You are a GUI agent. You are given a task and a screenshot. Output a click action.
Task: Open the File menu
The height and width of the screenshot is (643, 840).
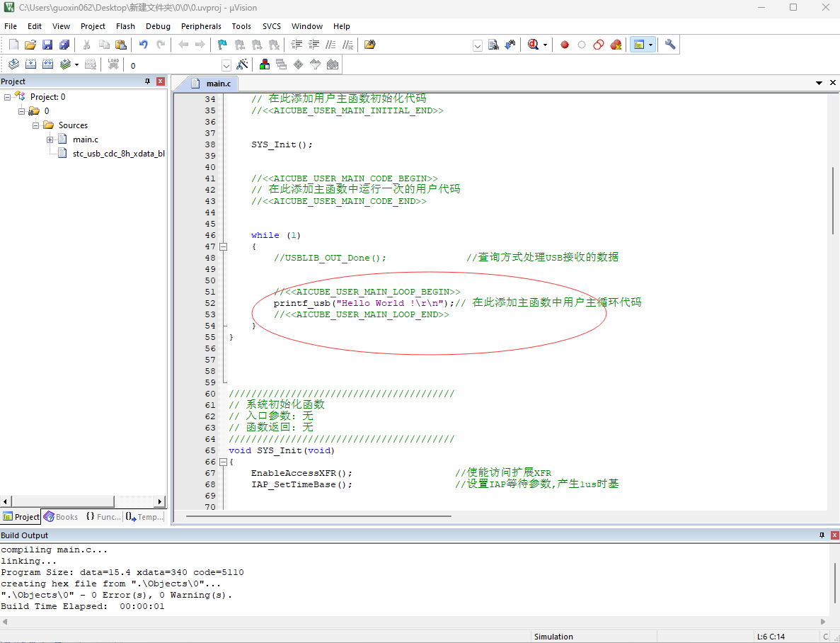(x=11, y=26)
